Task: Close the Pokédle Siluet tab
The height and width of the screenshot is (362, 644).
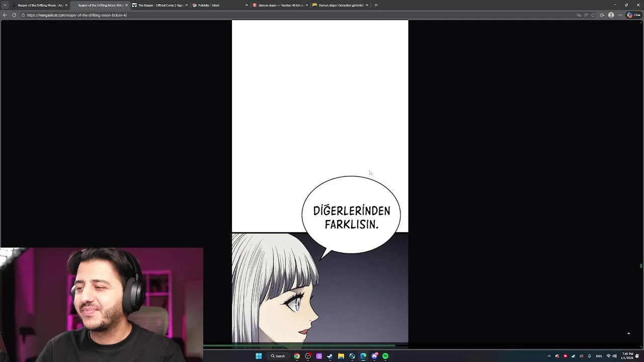Action: coord(247,5)
